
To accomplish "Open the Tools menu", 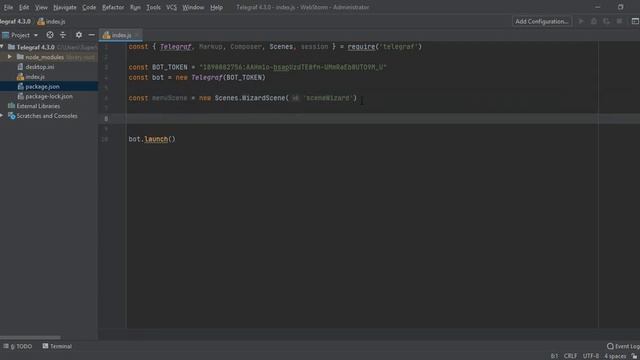I will tap(153, 7).
